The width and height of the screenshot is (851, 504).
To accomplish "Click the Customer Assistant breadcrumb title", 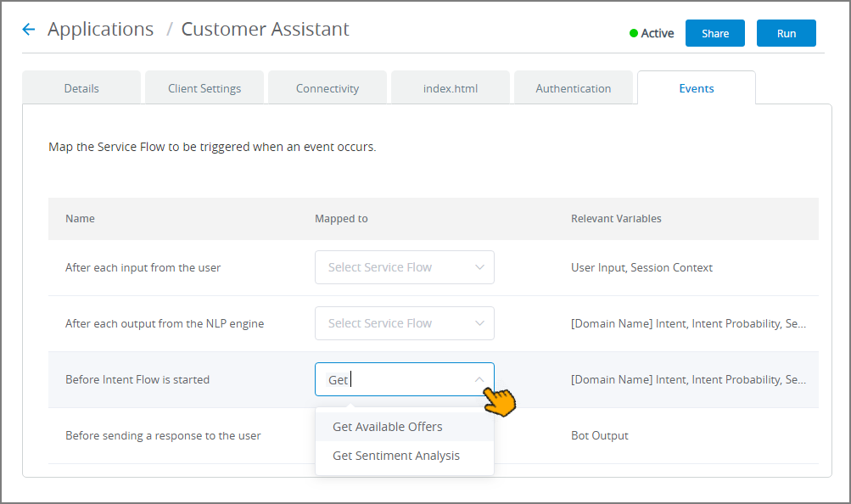I will [265, 30].
